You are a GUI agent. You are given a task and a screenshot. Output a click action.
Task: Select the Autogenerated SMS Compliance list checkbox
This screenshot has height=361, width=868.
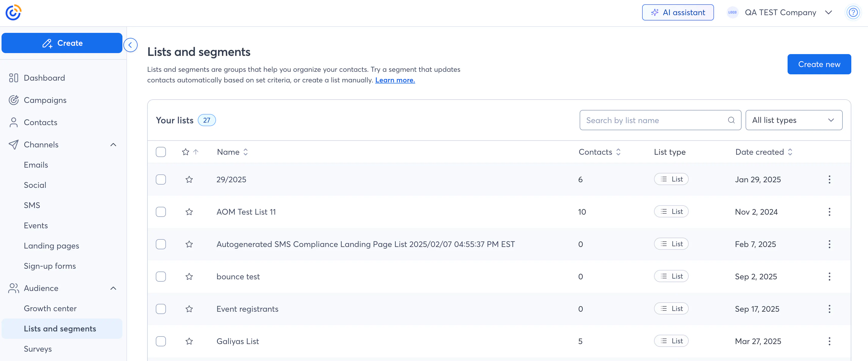(161, 244)
